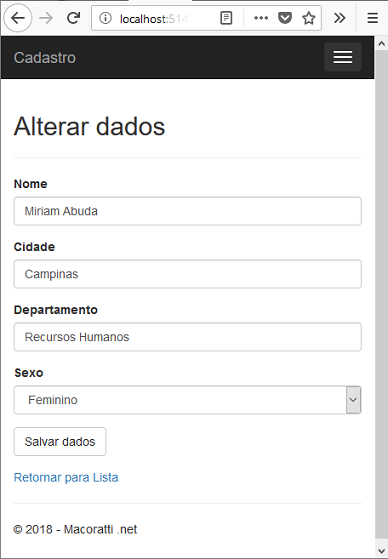Screen dimensions: 388x559
Task: Save page to Pocket icon
Action: point(285,18)
